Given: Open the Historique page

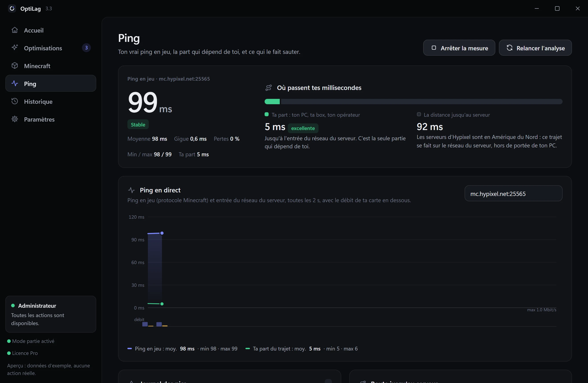Looking at the screenshot, I should tap(51, 101).
